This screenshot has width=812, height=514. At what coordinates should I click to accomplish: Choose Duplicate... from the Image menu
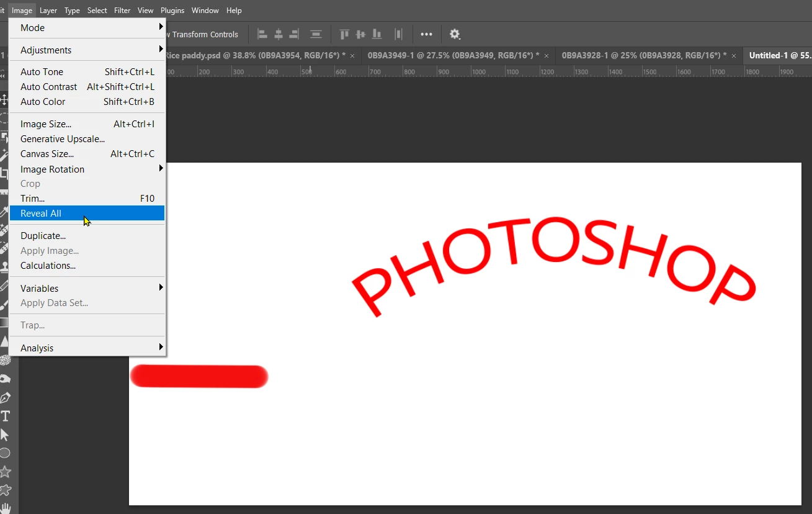tap(87, 235)
